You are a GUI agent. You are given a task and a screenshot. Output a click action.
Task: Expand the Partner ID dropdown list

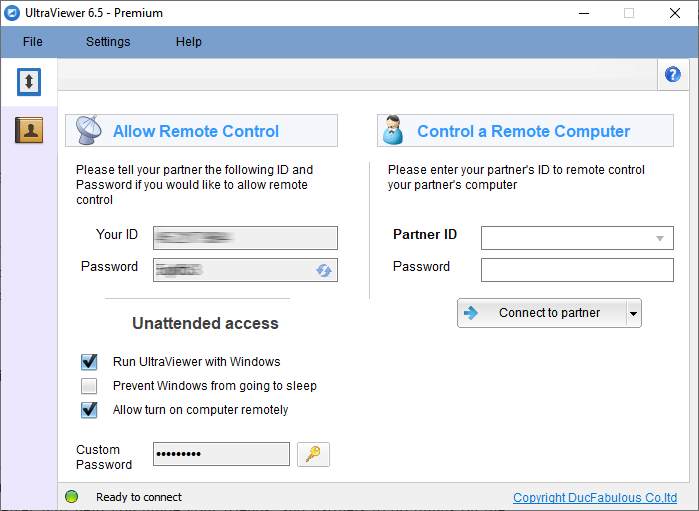[660, 238]
